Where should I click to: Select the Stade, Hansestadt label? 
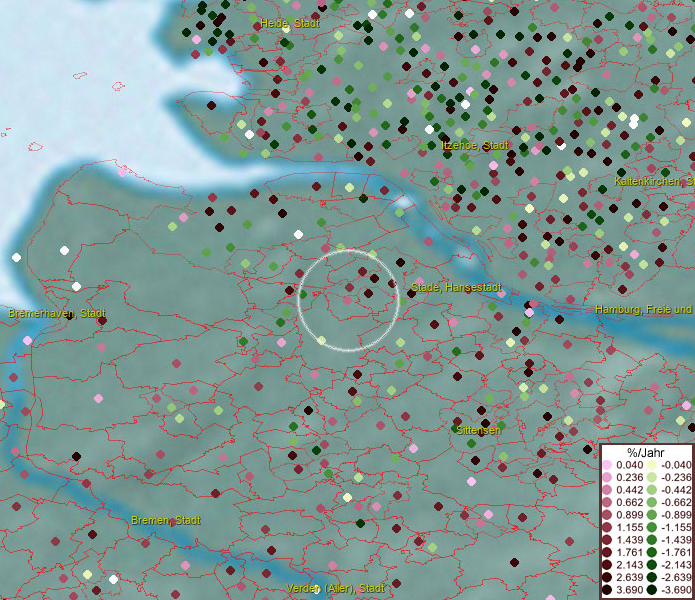pos(456,287)
